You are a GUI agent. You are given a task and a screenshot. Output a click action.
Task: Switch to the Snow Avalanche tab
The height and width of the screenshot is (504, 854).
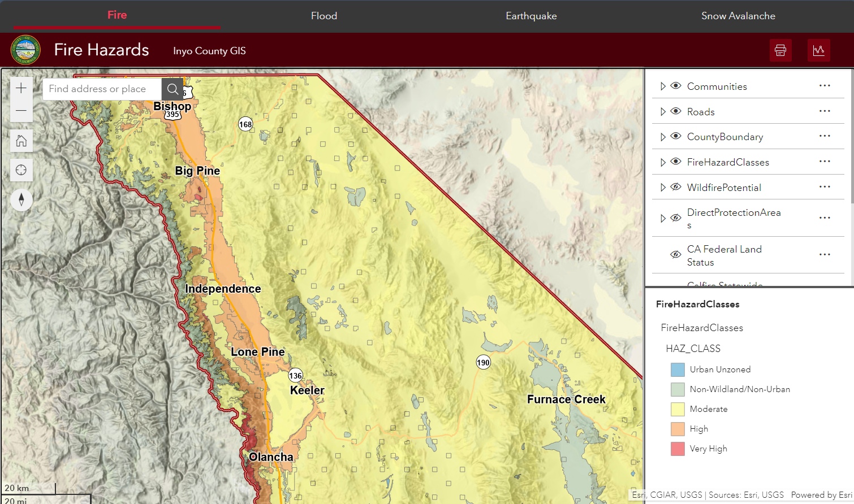738,16
